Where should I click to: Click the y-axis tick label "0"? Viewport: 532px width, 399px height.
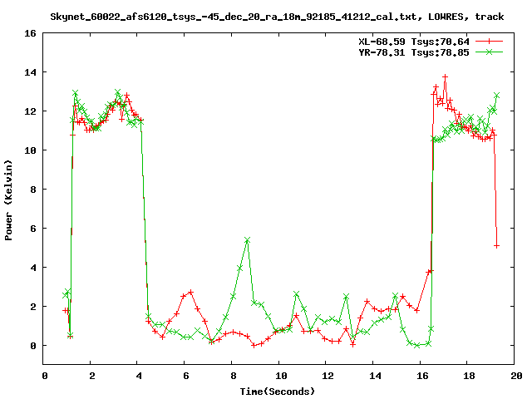(x=33, y=346)
